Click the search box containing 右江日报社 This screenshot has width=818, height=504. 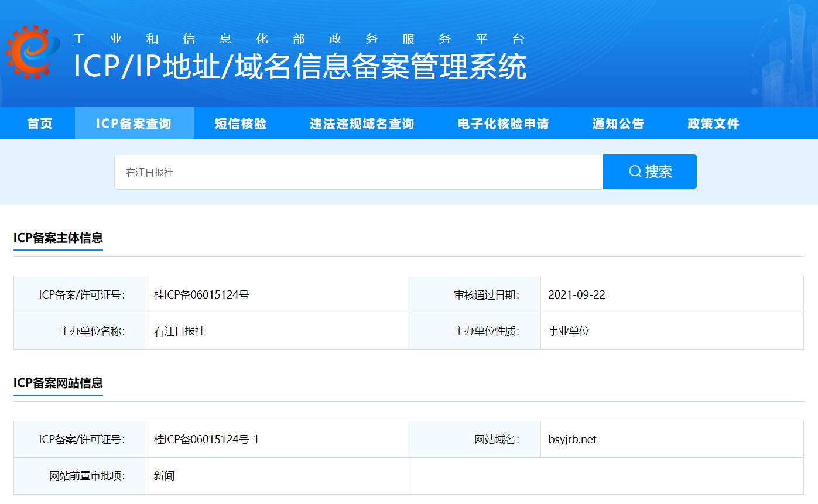click(x=358, y=172)
